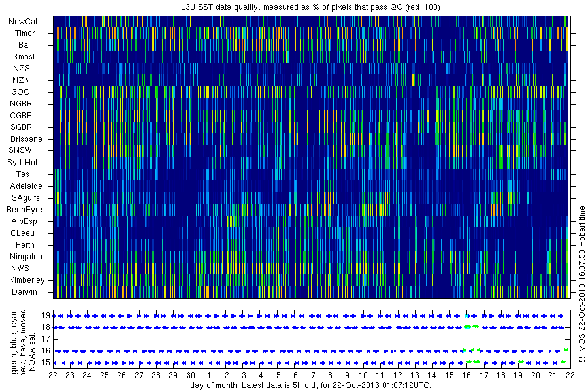Click the NZSI row label

pos(22,68)
